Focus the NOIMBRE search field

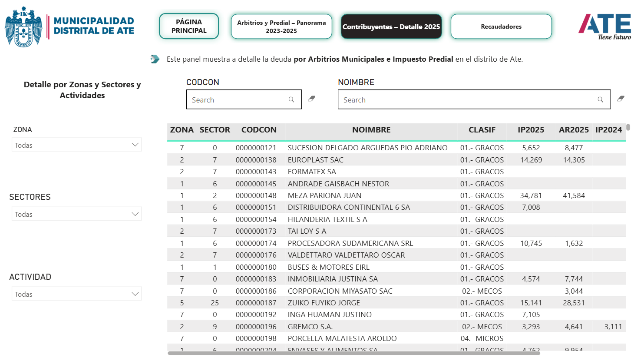coord(474,99)
